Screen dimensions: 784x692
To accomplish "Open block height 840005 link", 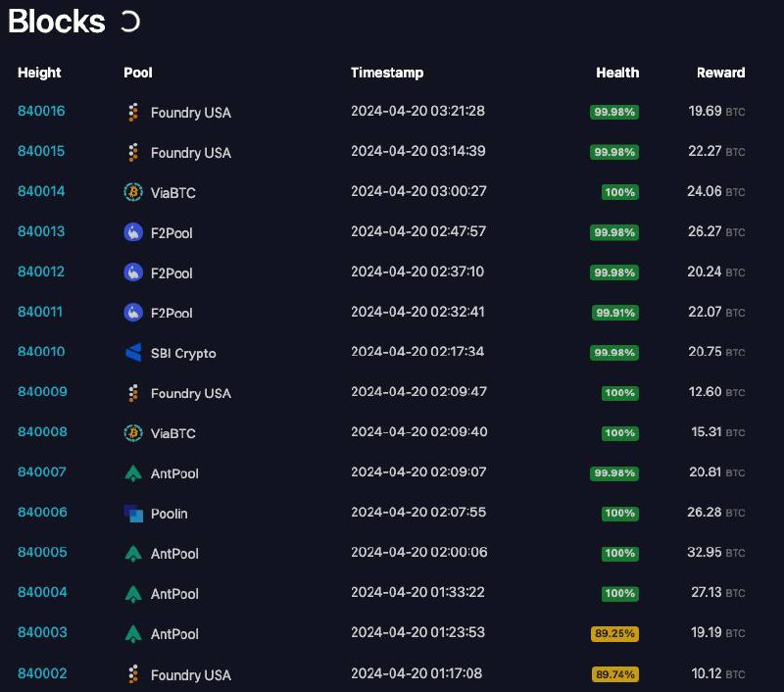I will (42, 552).
